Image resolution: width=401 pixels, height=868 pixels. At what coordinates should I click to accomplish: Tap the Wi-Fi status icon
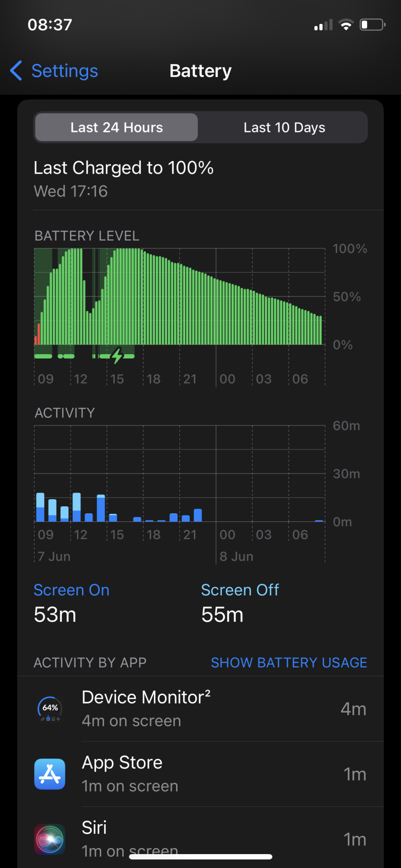click(346, 25)
